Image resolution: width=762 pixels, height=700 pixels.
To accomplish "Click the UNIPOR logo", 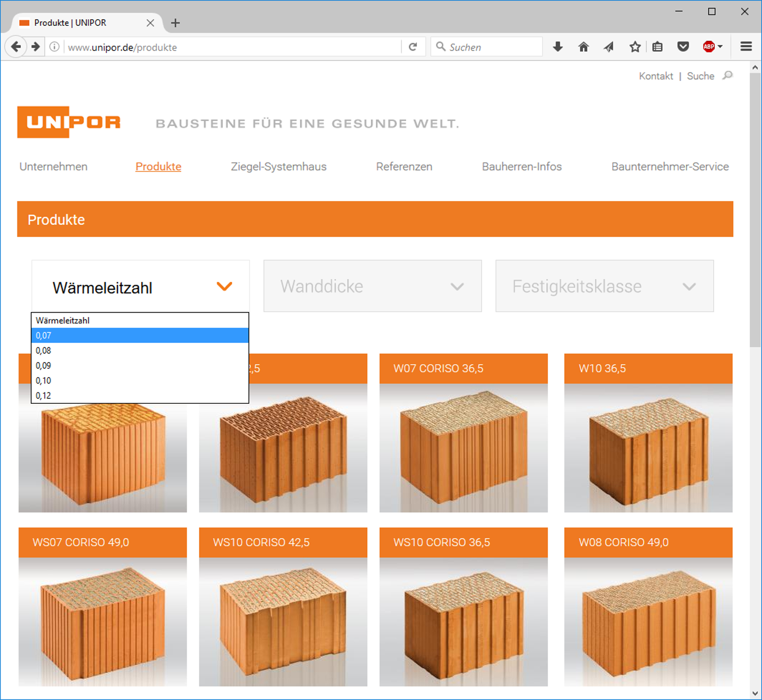I will (69, 122).
